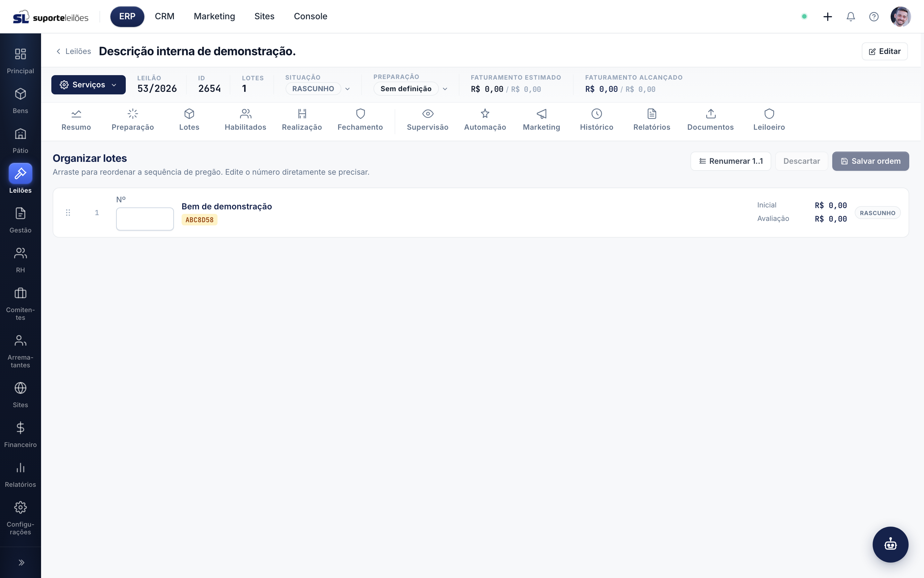
Task: Switch to Marketing module in top bar
Action: point(214,16)
